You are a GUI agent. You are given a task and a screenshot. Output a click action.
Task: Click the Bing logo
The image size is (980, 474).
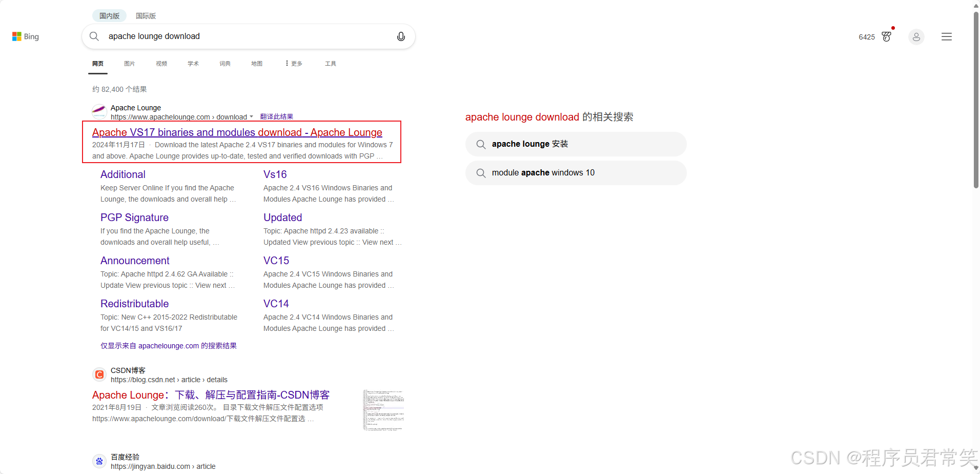click(x=26, y=36)
